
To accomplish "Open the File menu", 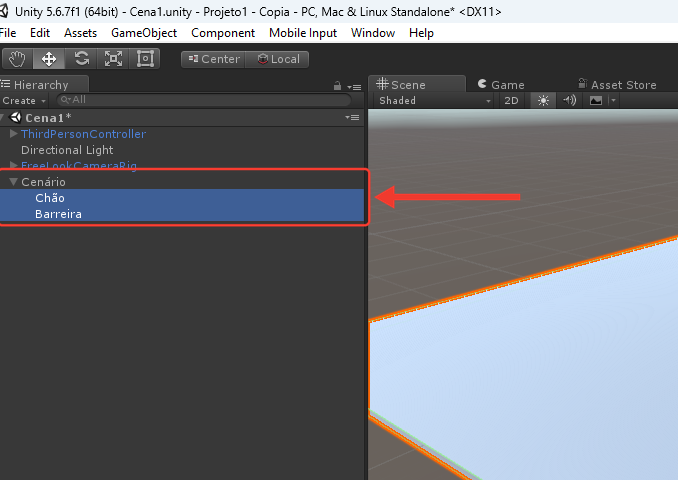I will [8, 33].
